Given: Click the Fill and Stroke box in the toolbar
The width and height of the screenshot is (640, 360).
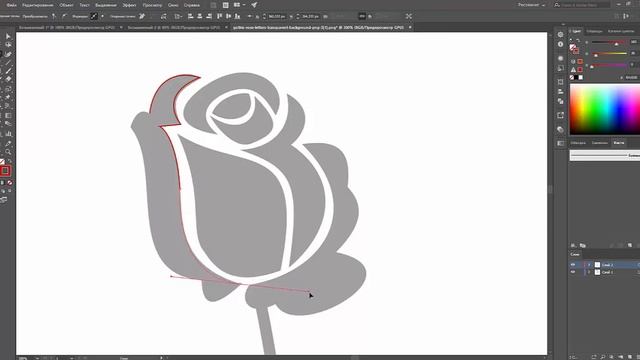Looking at the screenshot, I should 5,171.
